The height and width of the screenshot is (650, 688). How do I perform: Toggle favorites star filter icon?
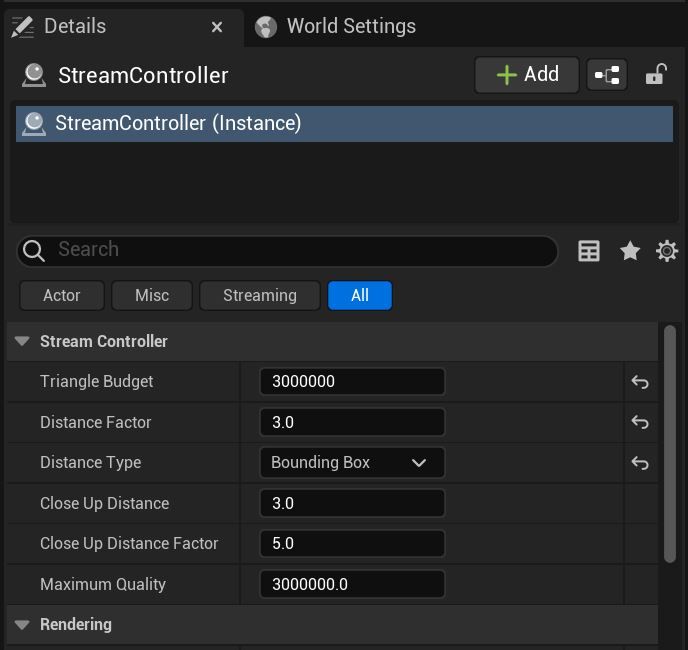pos(629,251)
